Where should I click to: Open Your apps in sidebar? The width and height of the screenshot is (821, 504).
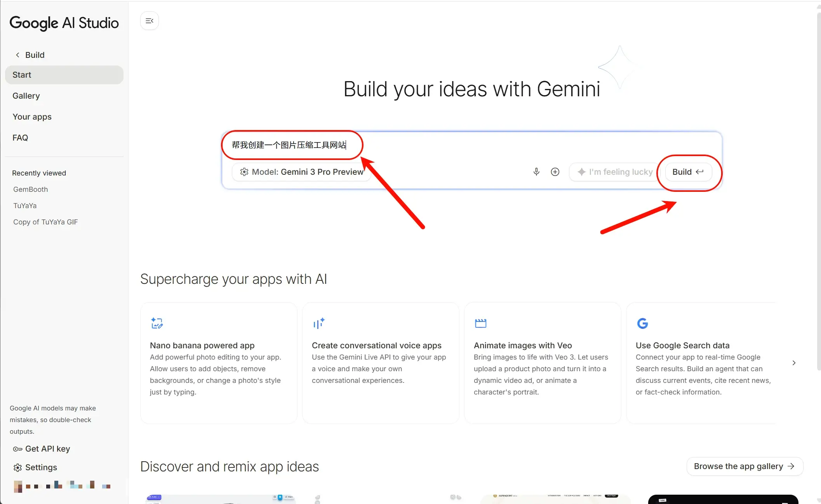point(32,117)
